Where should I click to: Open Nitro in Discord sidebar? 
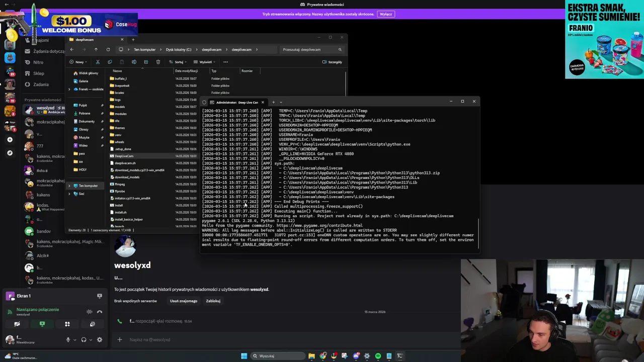[38, 62]
